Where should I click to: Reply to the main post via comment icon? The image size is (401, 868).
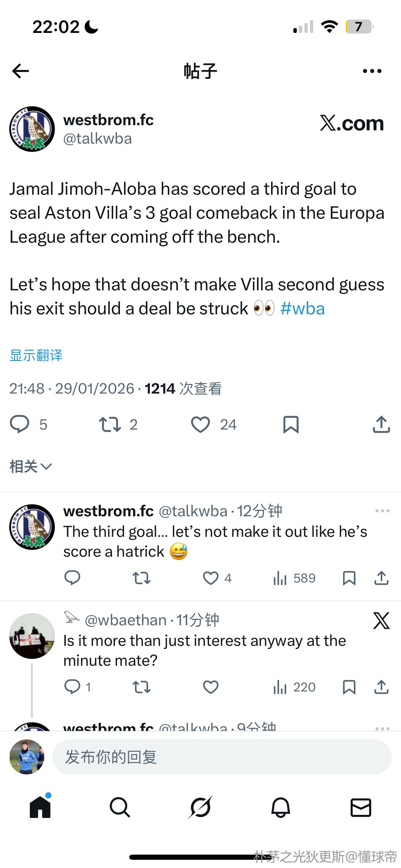coord(20,424)
